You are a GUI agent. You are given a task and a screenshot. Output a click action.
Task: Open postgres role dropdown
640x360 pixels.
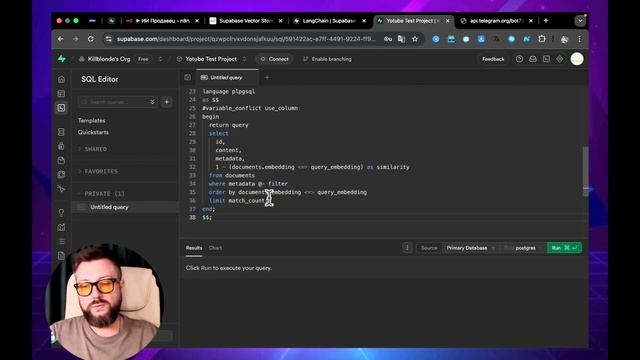click(522, 248)
